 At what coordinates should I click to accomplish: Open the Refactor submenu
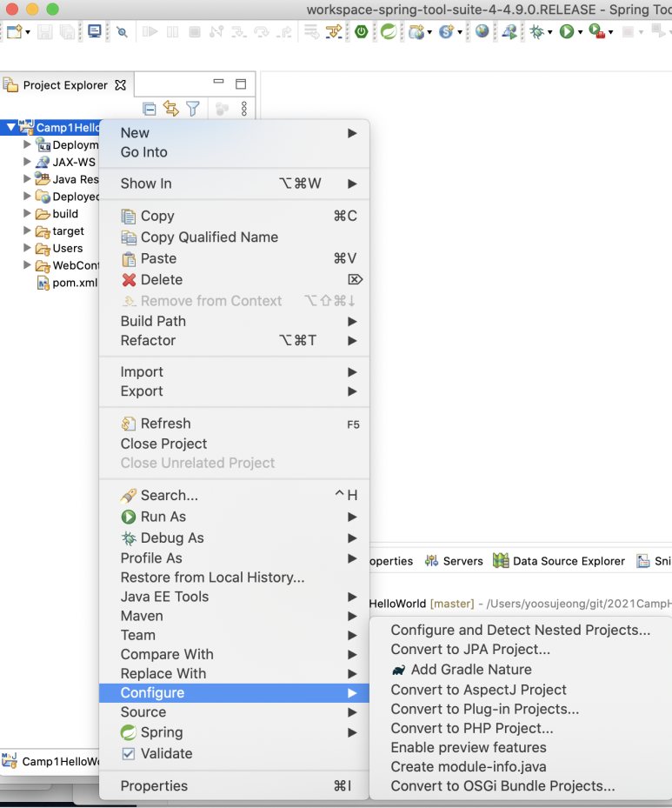[235, 341]
